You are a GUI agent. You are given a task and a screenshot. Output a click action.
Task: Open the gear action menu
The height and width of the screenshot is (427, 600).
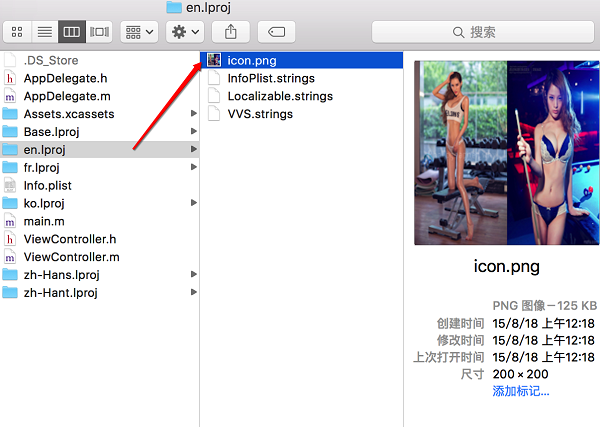(185, 32)
